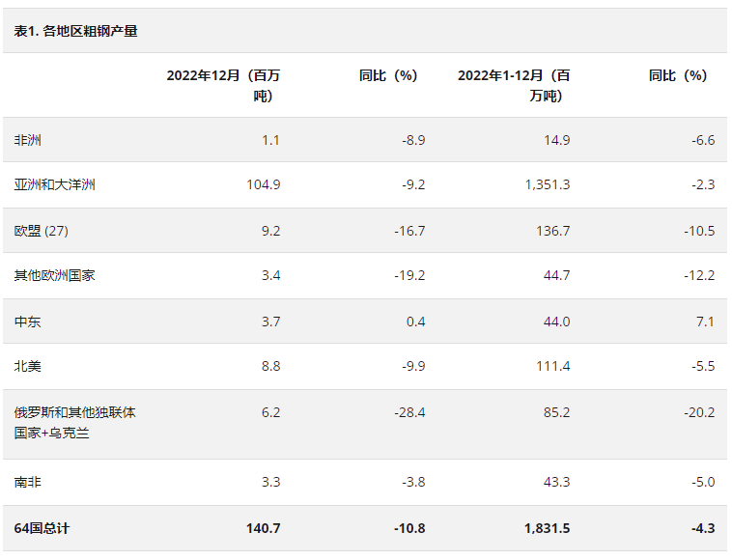The width and height of the screenshot is (732, 560).
Task: Select the 中东 row label
Action: point(28,321)
